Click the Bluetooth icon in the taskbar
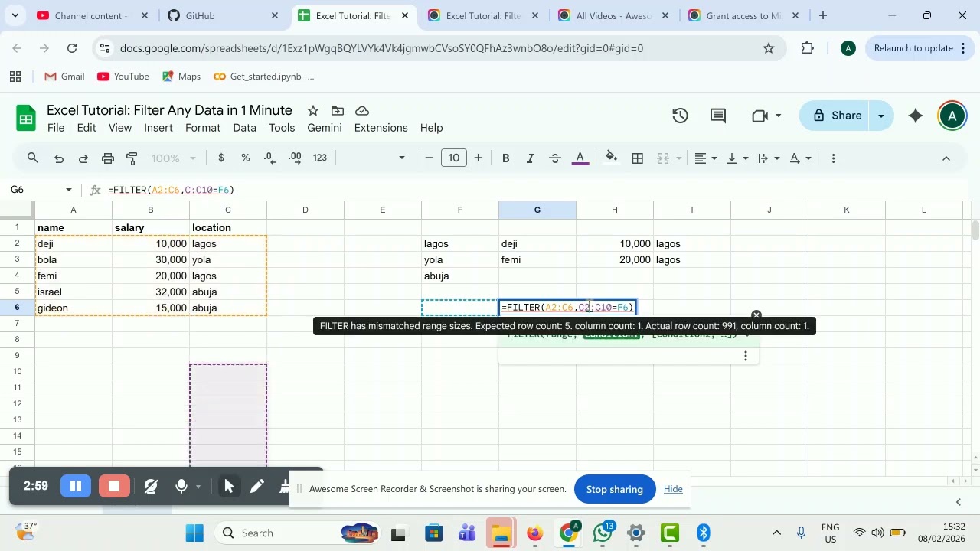Screen dimensions: 980x551 point(704,533)
